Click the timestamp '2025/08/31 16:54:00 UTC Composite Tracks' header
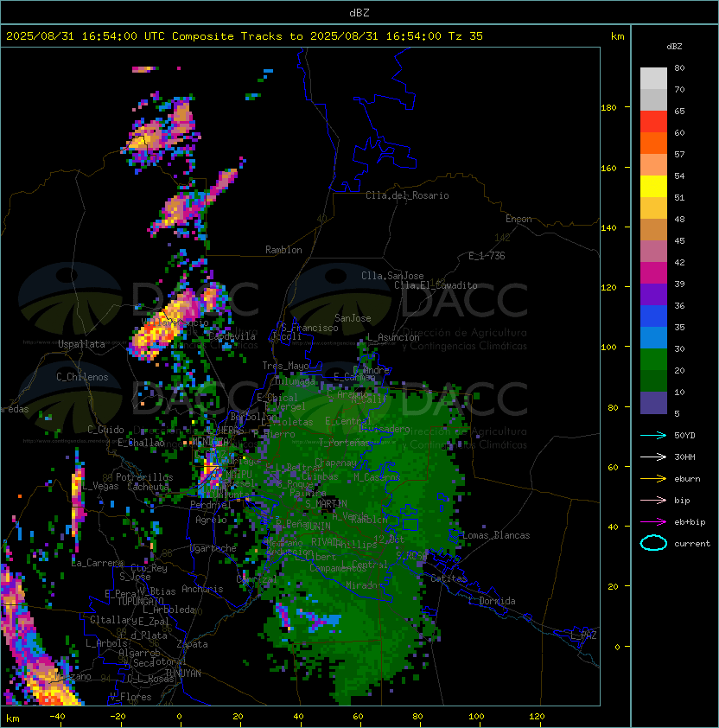Image resolution: width=719 pixels, height=728 pixels. point(144,36)
